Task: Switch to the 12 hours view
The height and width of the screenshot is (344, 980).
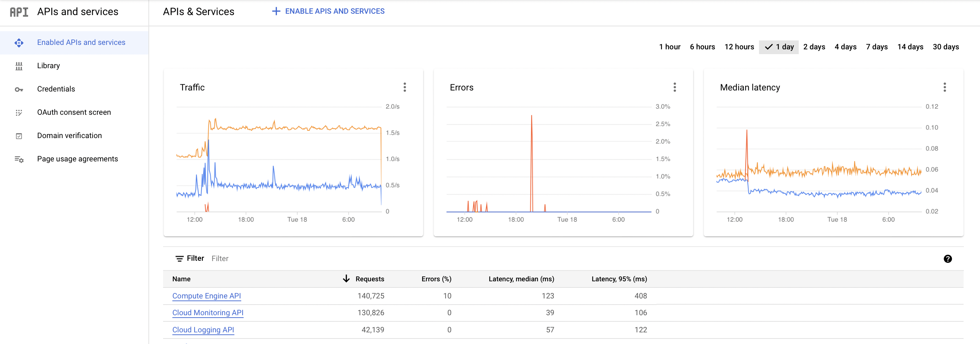Action: point(739,47)
